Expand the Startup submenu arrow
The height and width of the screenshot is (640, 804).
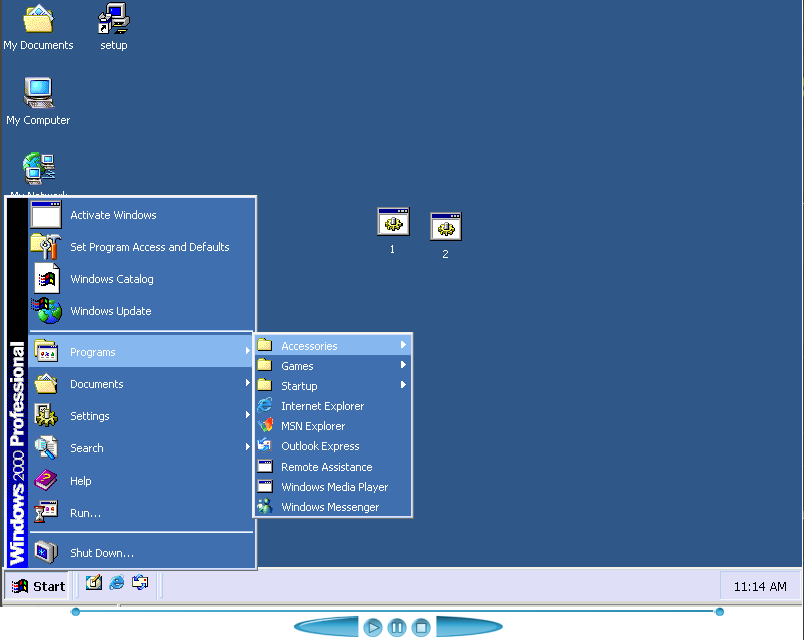pos(404,385)
